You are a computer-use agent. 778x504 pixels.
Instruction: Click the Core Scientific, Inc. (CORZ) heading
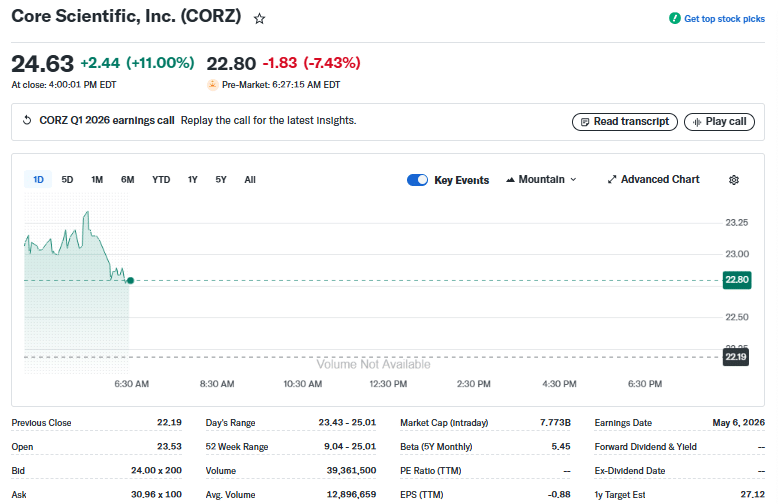(x=126, y=16)
